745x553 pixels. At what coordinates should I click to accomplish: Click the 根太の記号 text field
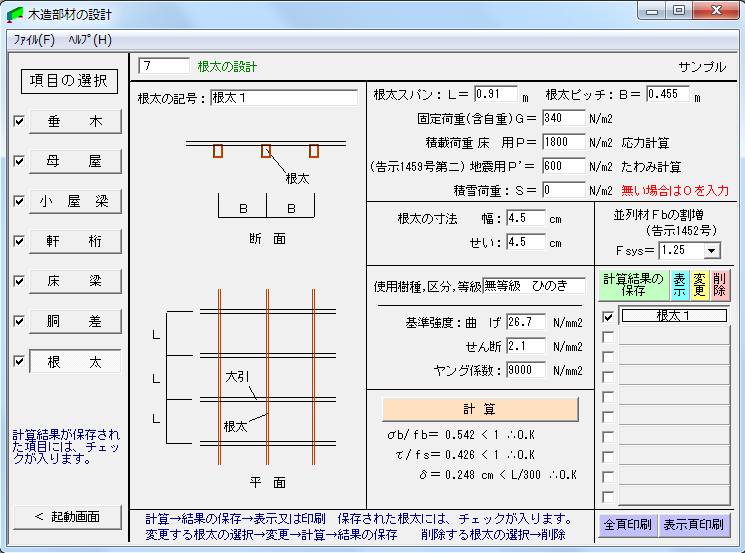coord(283,98)
